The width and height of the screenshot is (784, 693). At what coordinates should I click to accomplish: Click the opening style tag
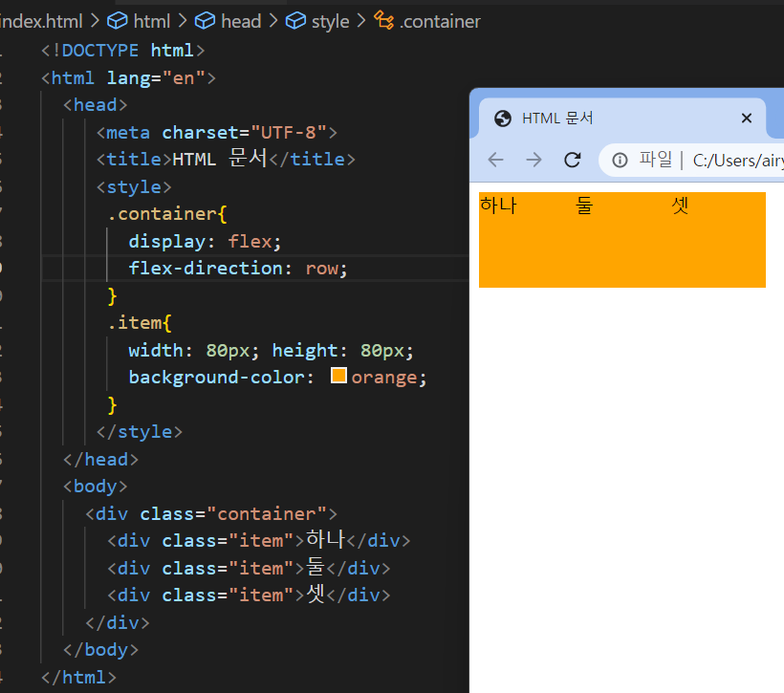click(134, 187)
